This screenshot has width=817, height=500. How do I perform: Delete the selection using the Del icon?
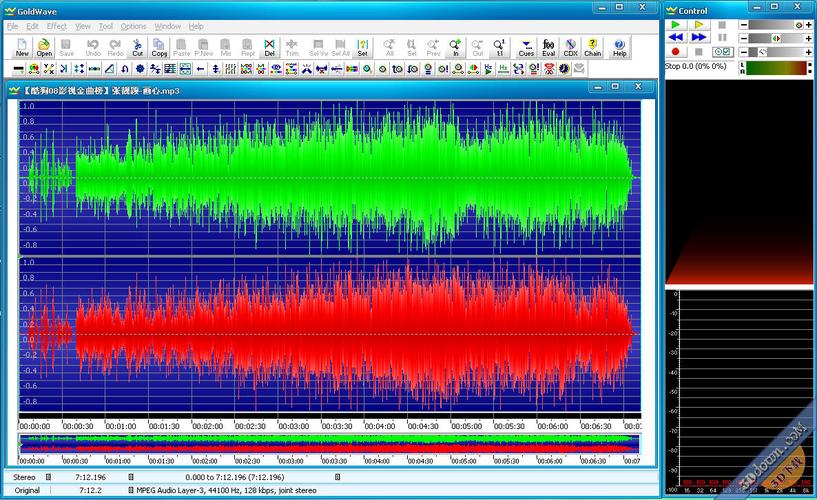(x=270, y=47)
